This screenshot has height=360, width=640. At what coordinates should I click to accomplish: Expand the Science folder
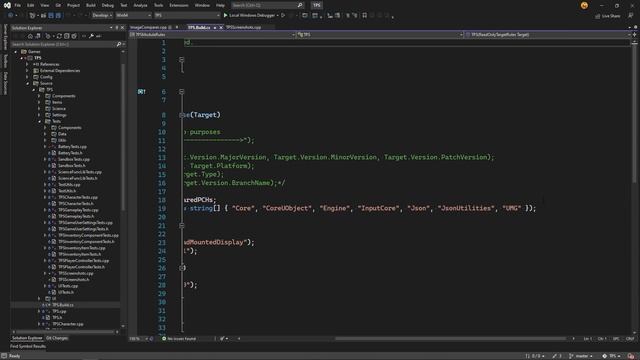coord(40,109)
